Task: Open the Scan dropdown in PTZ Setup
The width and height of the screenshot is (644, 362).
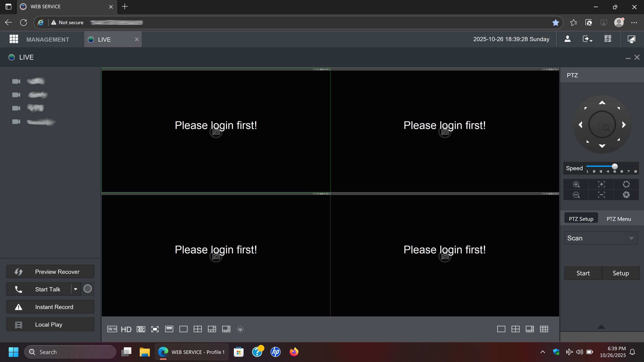Action: 601,238
